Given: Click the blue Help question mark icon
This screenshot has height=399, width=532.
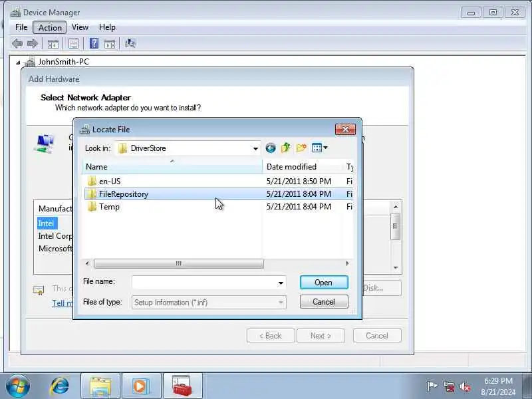Looking at the screenshot, I should coord(94,43).
